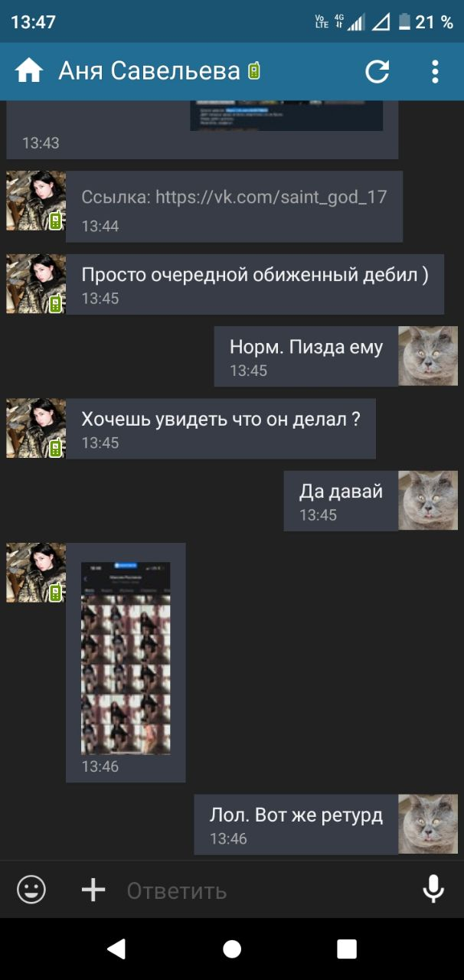The width and height of the screenshot is (464, 980).
Task: Tap sender avatar beside 'Хочешь увидеть' message
Action: (36, 428)
